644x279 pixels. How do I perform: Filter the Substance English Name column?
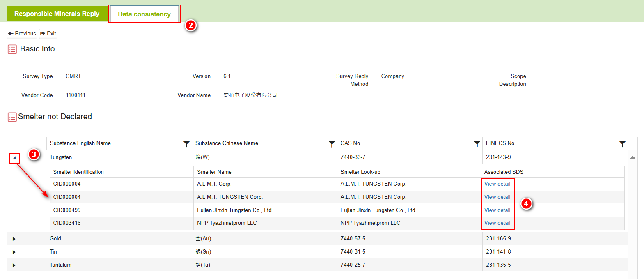pyautogui.click(x=186, y=144)
